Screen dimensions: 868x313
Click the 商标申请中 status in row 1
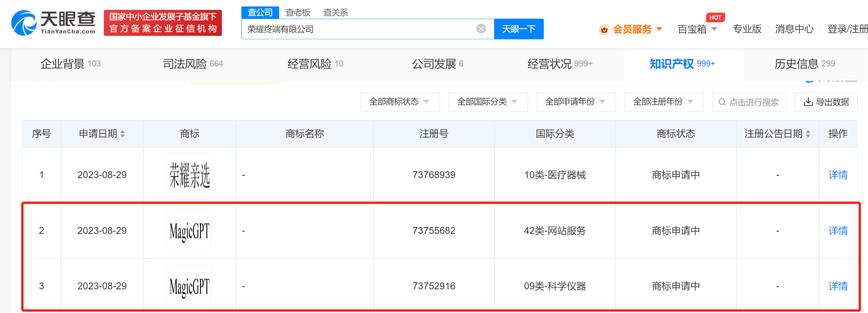[676, 175]
